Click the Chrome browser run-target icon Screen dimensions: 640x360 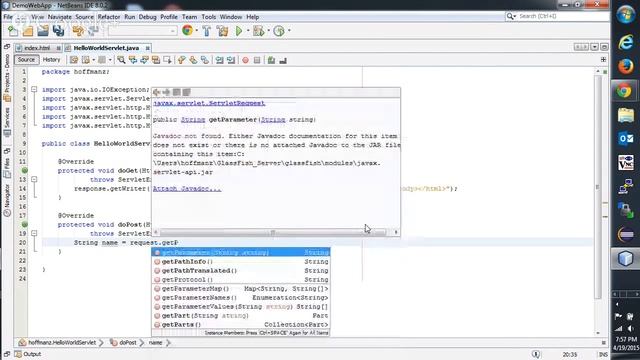(x=187, y=31)
